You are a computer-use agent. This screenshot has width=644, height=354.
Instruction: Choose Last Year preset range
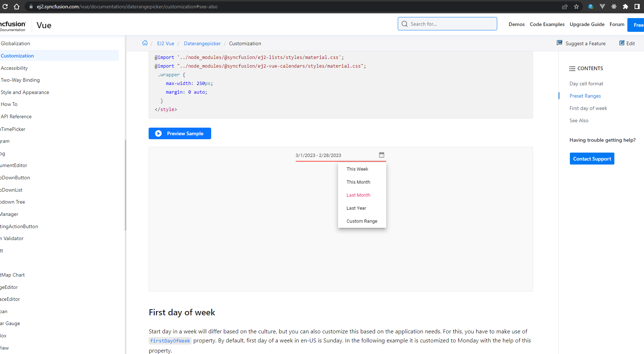pos(356,208)
